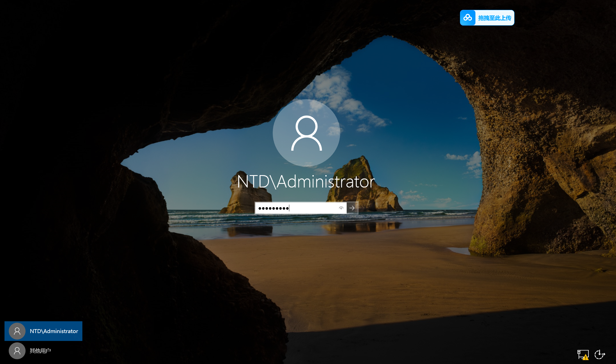Click the 拖拽至此上传 upload text
The image size is (616, 364).
[x=495, y=18]
